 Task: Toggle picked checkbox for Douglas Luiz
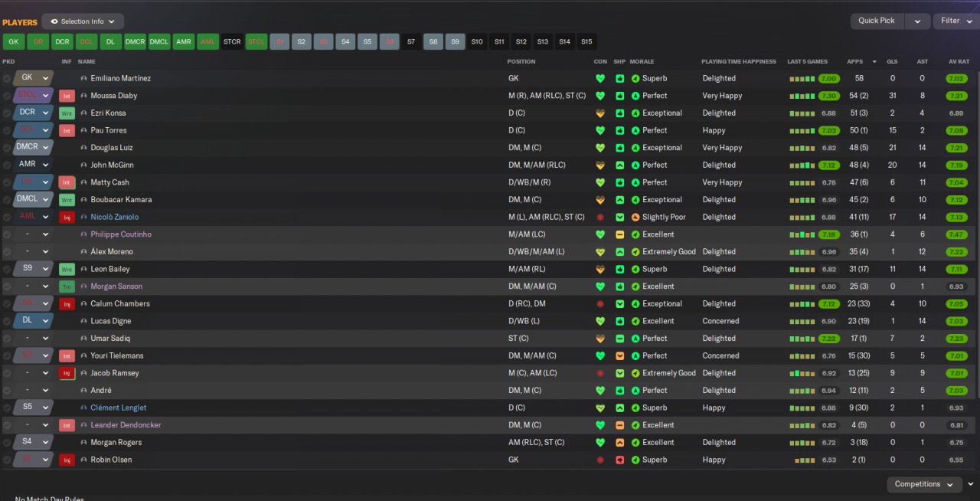[7, 148]
